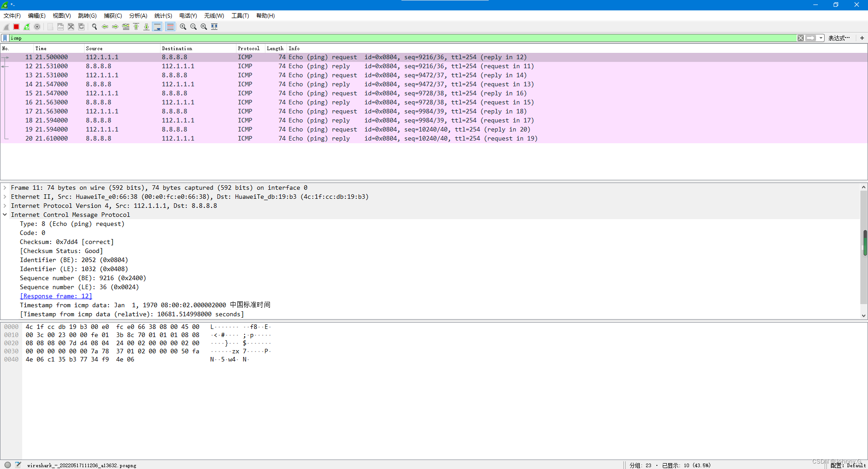Viewport: 868px width, 469px height.
Task: Open the 无线(W) menu
Action: [214, 15]
